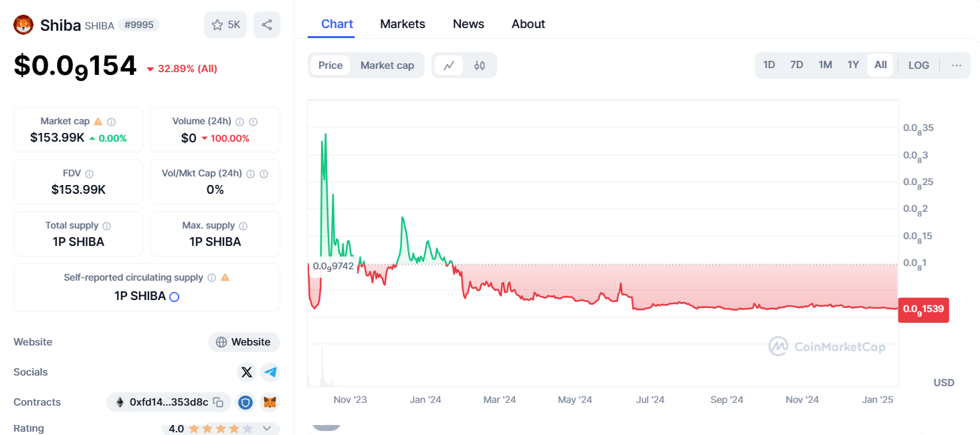The image size is (980, 435).
Task: Click the circulating supply circle indicator
Action: [x=174, y=297]
